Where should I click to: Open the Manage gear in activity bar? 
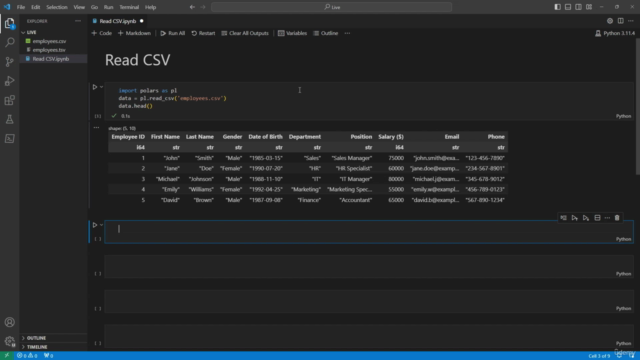click(9, 341)
